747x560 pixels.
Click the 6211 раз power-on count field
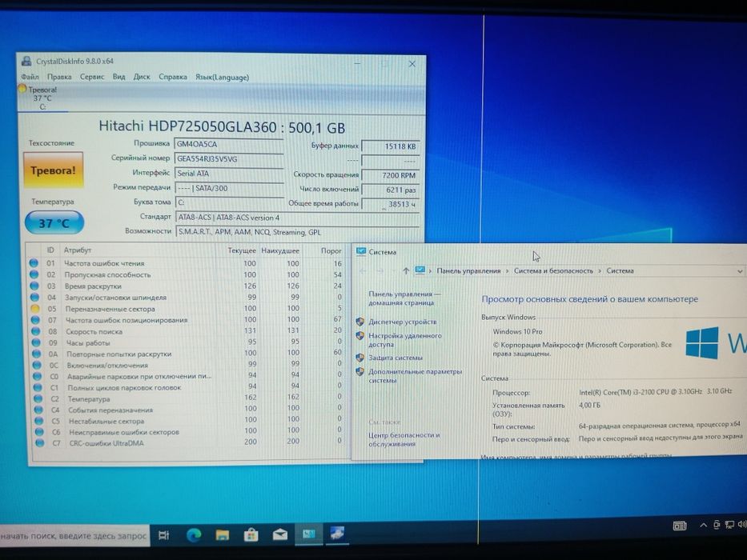coord(391,190)
